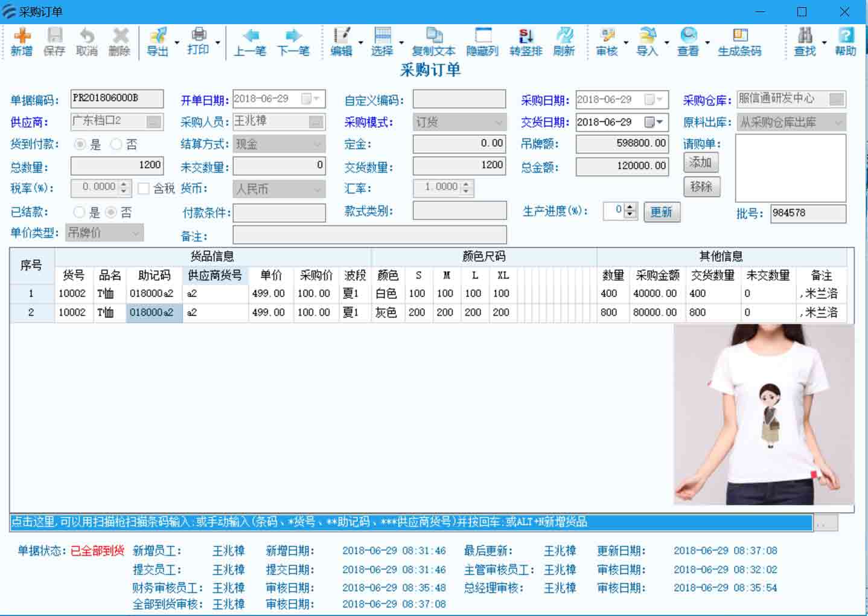Click the 保存 save icon
Viewport: 868px width, 616px height.
coord(54,42)
